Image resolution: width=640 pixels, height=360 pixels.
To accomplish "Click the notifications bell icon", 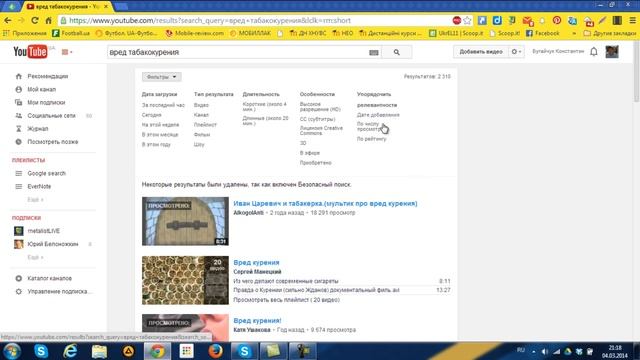I will [x=594, y=52].
